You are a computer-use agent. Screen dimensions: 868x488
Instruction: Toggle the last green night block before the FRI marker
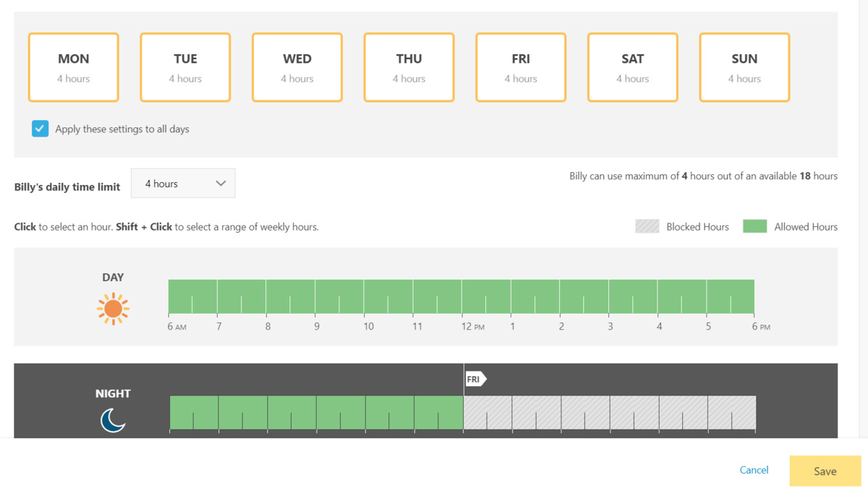pos(439,413)
